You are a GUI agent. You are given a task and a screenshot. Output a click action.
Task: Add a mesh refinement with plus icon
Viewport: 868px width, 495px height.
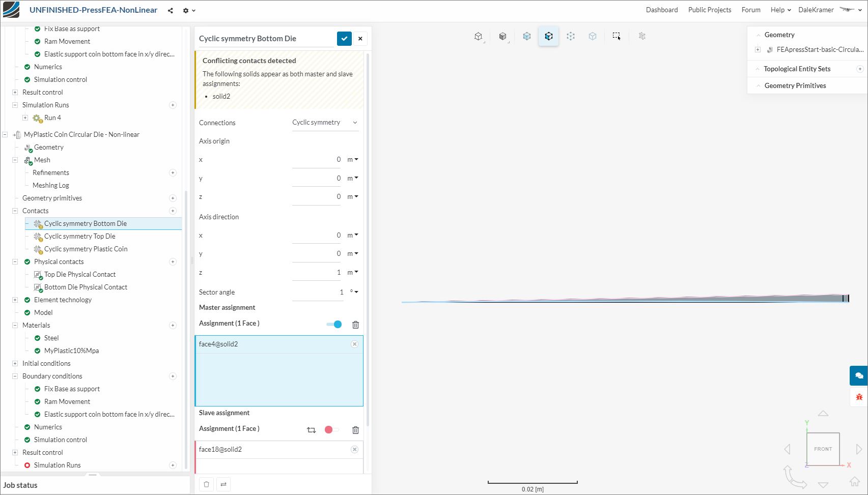click(x=173, y=173)
